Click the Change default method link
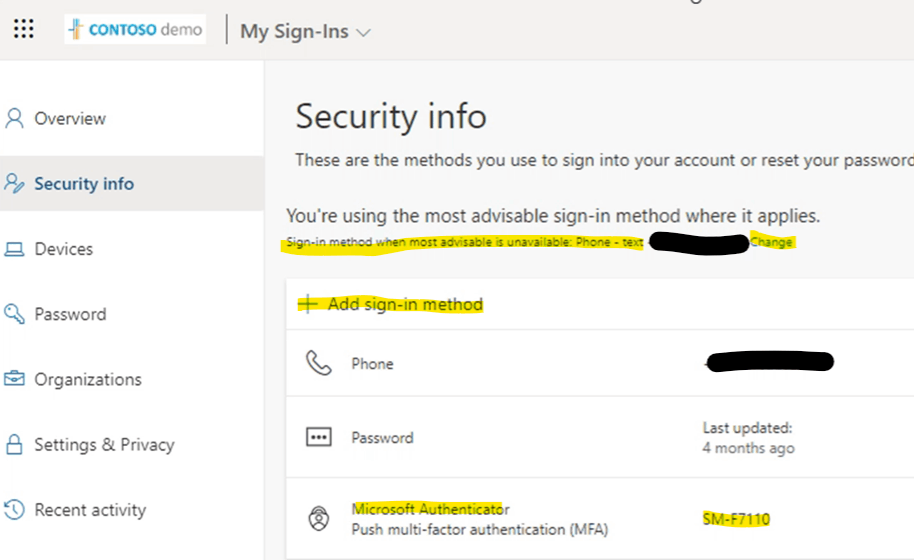914x560 pixels. tap(771, 242)
